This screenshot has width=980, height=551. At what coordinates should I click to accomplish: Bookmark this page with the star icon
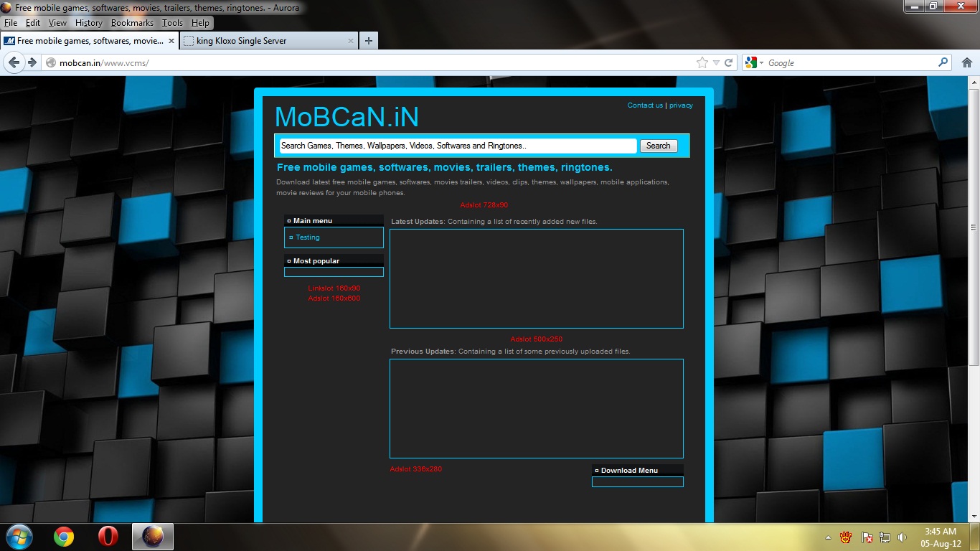point(702,63)
